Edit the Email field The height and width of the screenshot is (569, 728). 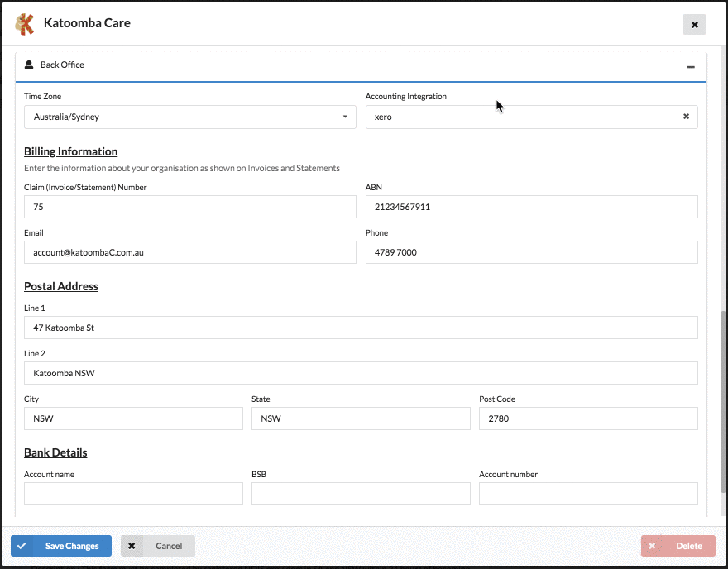point(190,252)
